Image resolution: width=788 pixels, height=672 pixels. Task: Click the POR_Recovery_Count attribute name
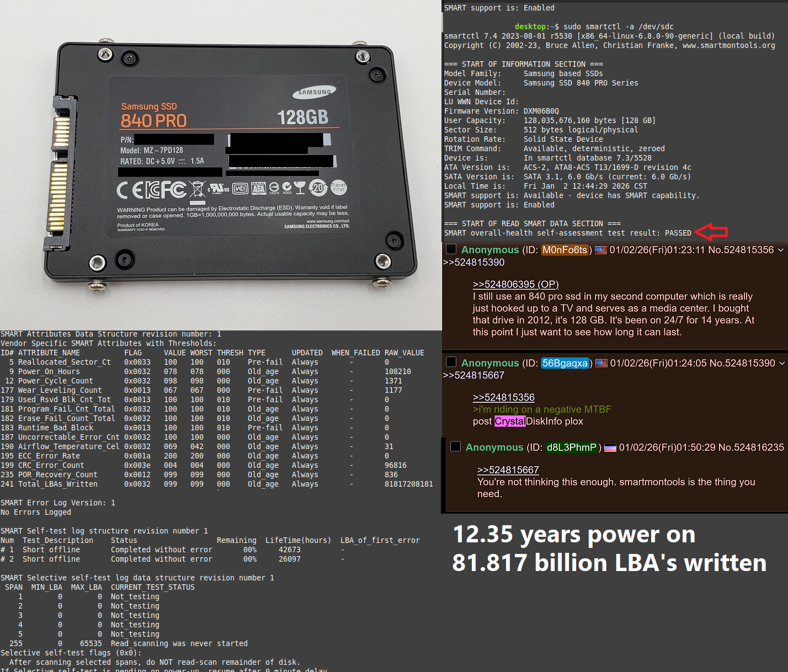[58, 474]
